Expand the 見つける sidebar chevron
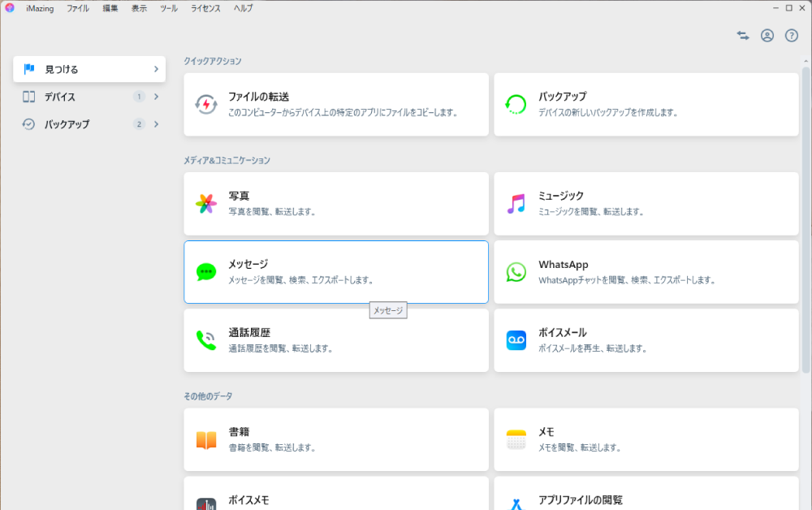 156,69
